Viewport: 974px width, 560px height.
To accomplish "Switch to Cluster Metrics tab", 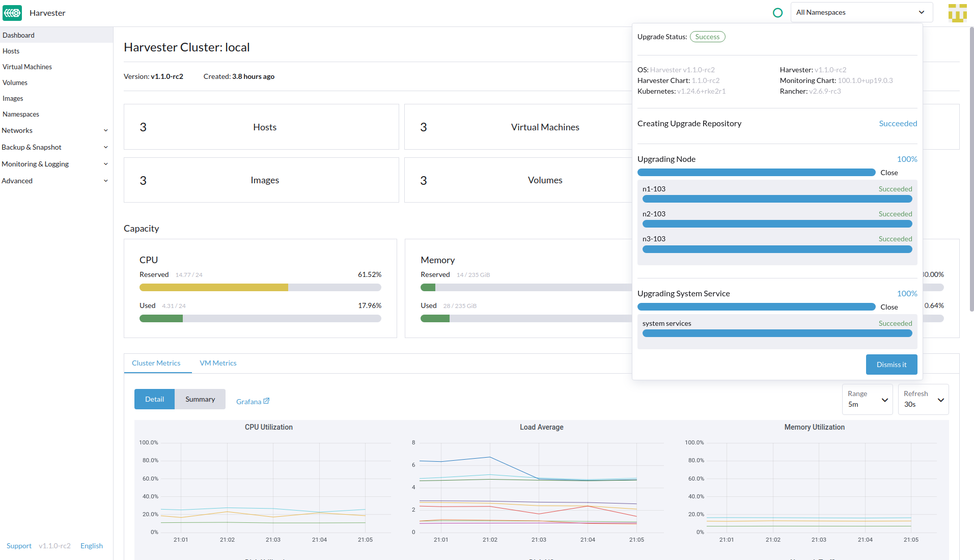I will (156, 363).
